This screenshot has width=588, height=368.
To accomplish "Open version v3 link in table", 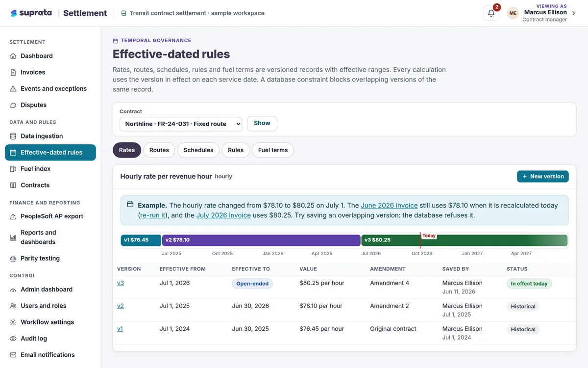I will [x=121, y=283].
